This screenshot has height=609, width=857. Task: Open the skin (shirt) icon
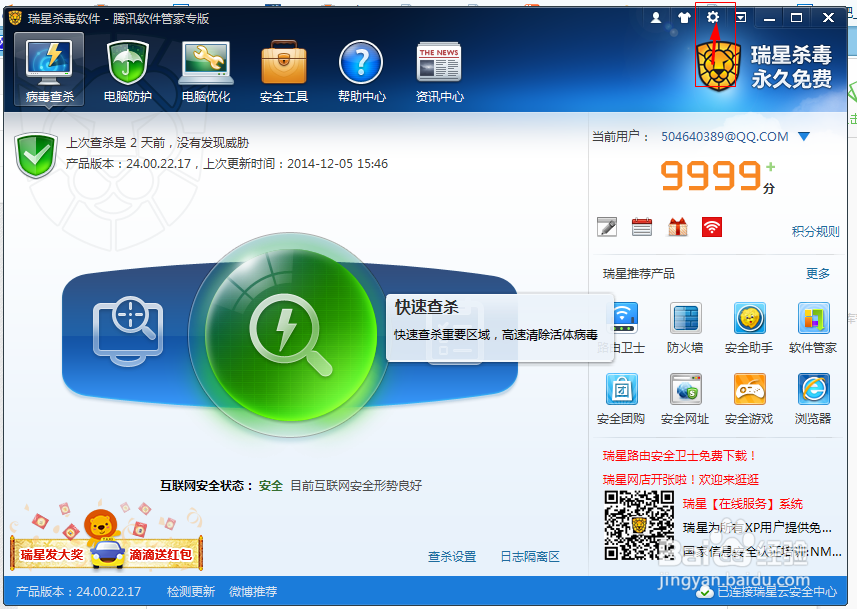pos(684,18)
